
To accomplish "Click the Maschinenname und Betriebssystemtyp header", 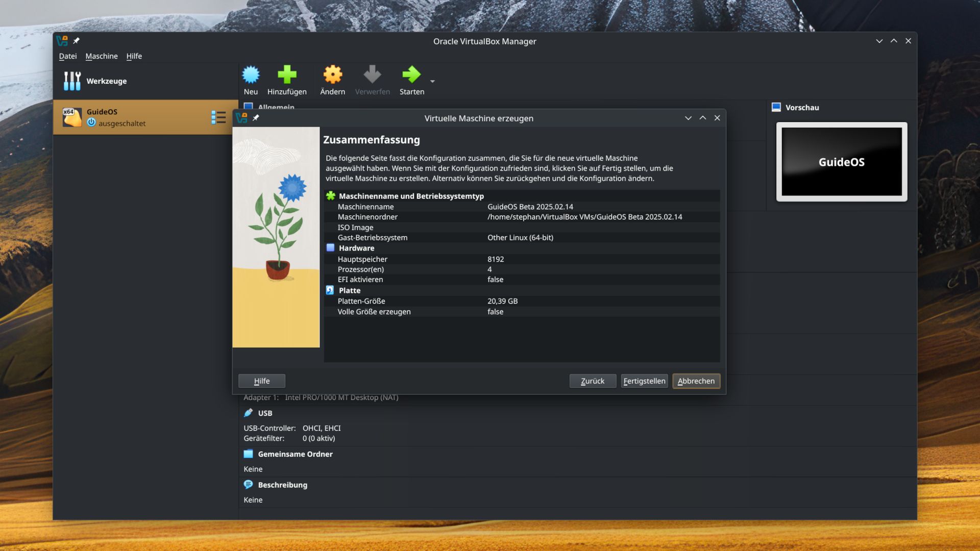I will tap(411, 196).
